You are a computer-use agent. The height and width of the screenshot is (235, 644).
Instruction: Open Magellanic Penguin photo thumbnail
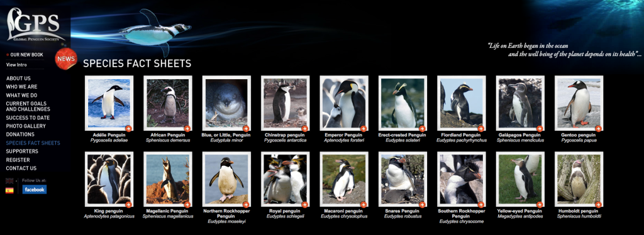[167, 179]
